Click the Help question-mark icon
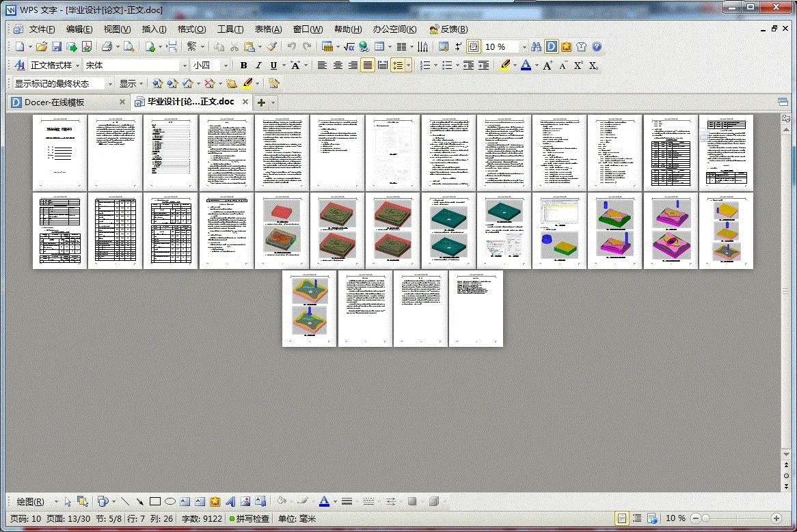This screenshot has height=532, width=797. 597,46
